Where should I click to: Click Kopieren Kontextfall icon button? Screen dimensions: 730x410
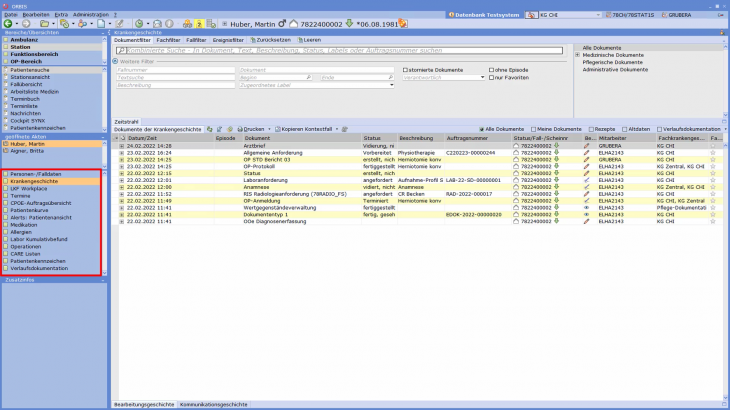(275, 129)
